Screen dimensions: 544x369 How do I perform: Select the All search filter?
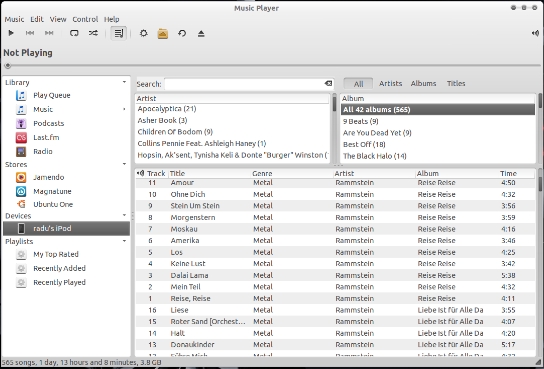point(358,84)
